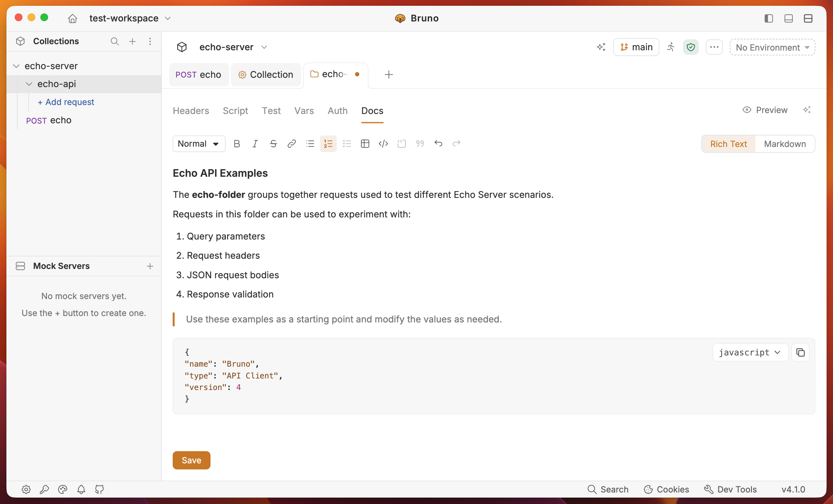Click the green shield security icon
The height and width of the screenshot is (504, 833).
[691, 47]
